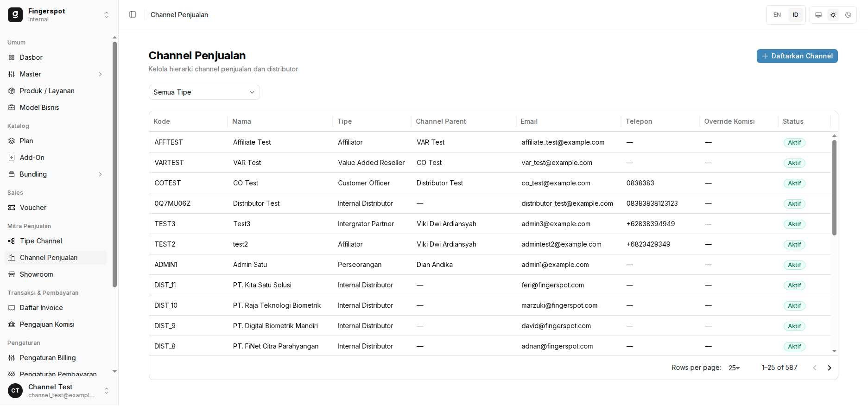
Task: Click the CT user avatar
Action: click(15, 391)
